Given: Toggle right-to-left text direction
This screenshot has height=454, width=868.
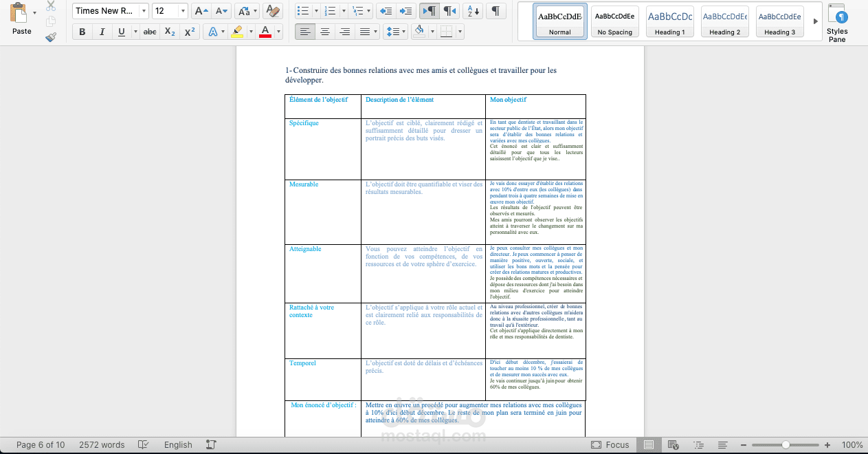Looking at the screenshot, I should pos(449,11).
